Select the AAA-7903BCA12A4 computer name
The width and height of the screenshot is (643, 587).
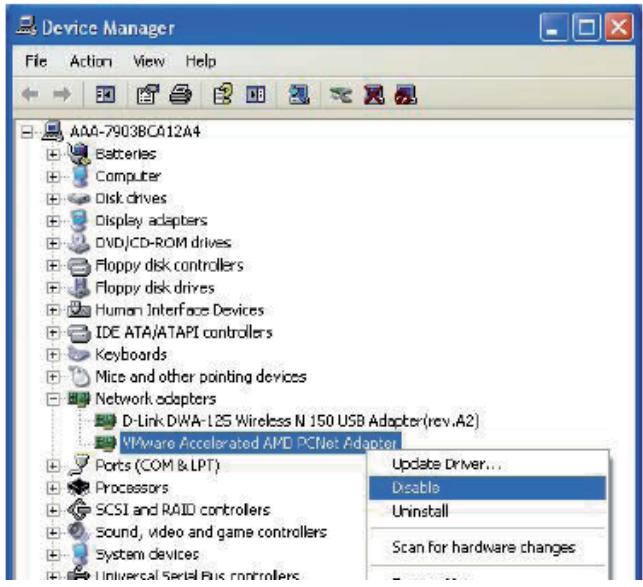pos(135,132)
